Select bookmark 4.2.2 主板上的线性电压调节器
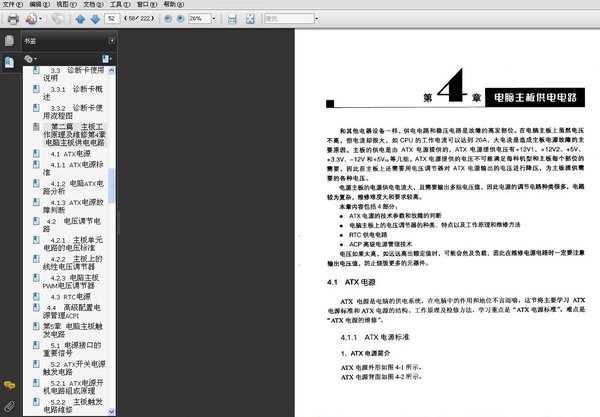 coord(73,262)
